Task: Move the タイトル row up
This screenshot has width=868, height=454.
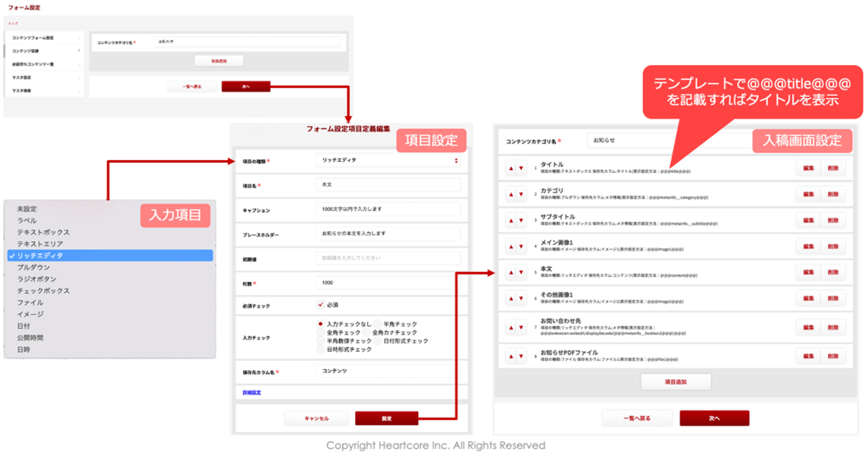Action: (x=511, y=168)
